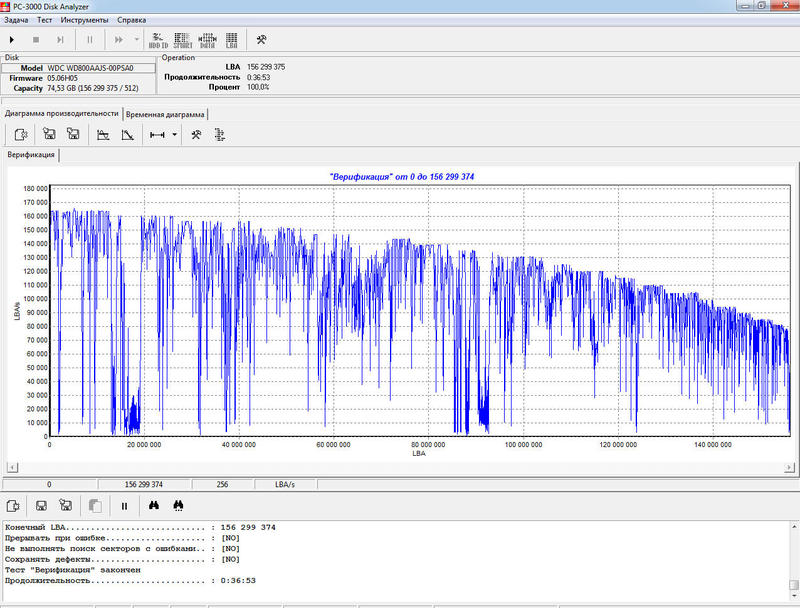
Task: Expand the scale ruler dropdown arrow
Action: coord(175,135)
